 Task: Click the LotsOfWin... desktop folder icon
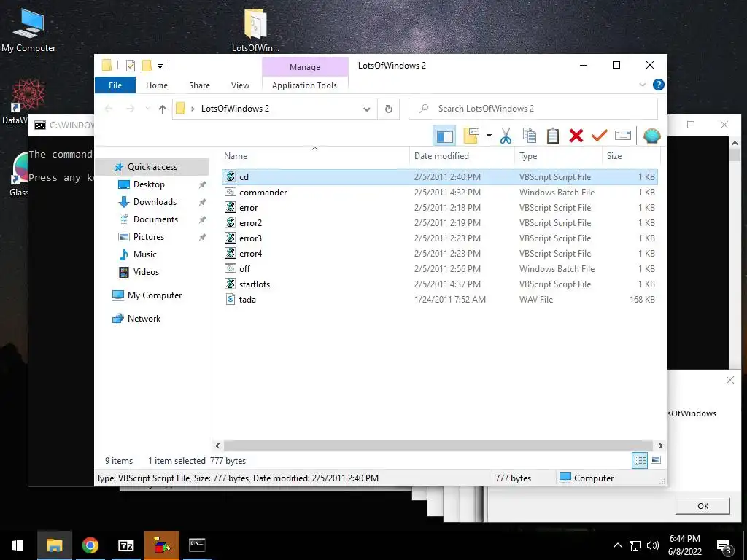click(x=255, y=29)
